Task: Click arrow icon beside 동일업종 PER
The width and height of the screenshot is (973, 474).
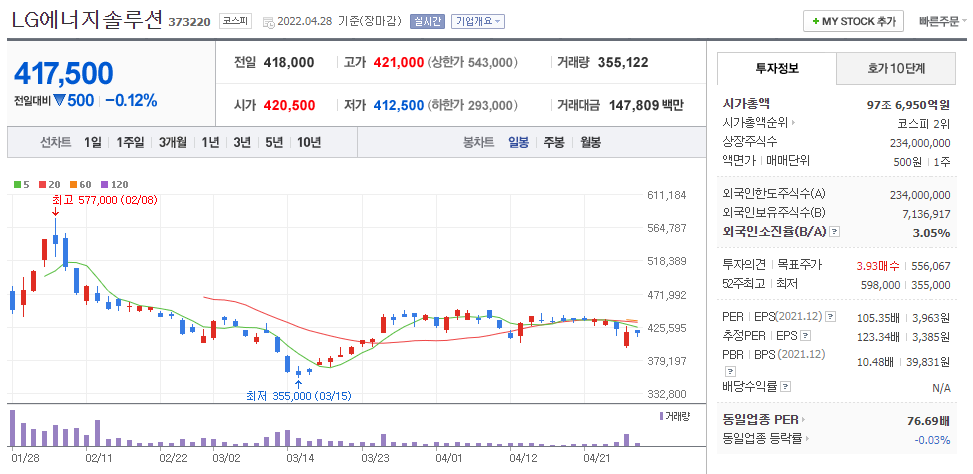Action: 802,420
